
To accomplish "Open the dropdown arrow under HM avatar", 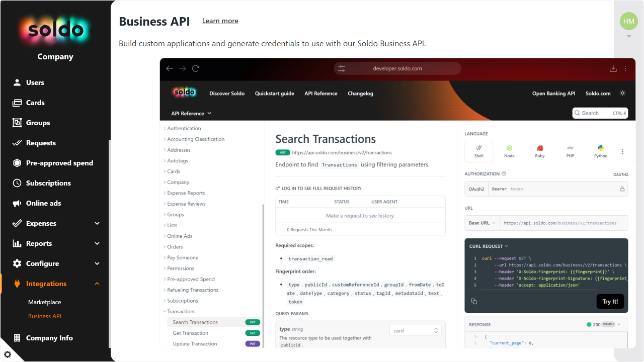I will (x=629, y=36).
